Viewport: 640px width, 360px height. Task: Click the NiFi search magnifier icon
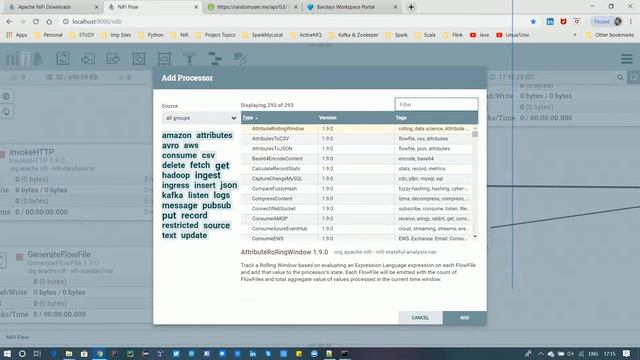pyautogui.click(x=620, y=77)
